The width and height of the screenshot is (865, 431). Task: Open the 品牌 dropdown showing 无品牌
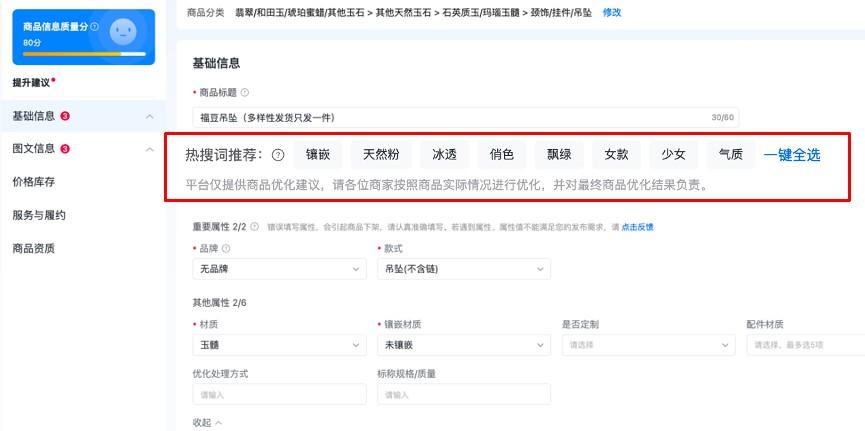pos(278,269)
